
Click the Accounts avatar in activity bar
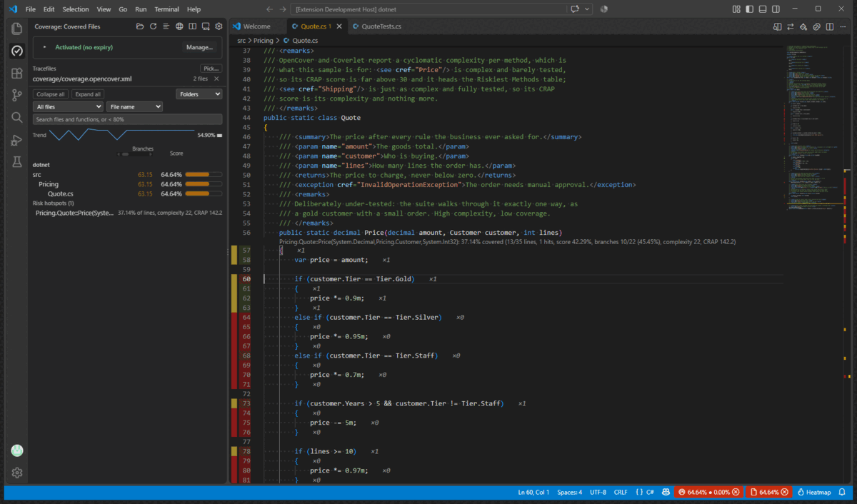pos(17,450)
